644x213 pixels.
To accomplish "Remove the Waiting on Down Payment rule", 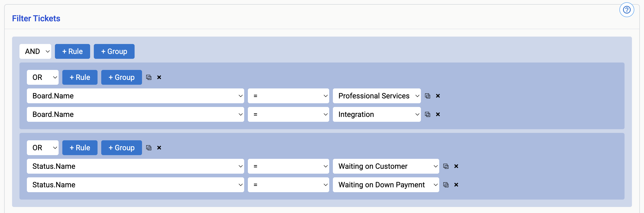I will point(456,185).
